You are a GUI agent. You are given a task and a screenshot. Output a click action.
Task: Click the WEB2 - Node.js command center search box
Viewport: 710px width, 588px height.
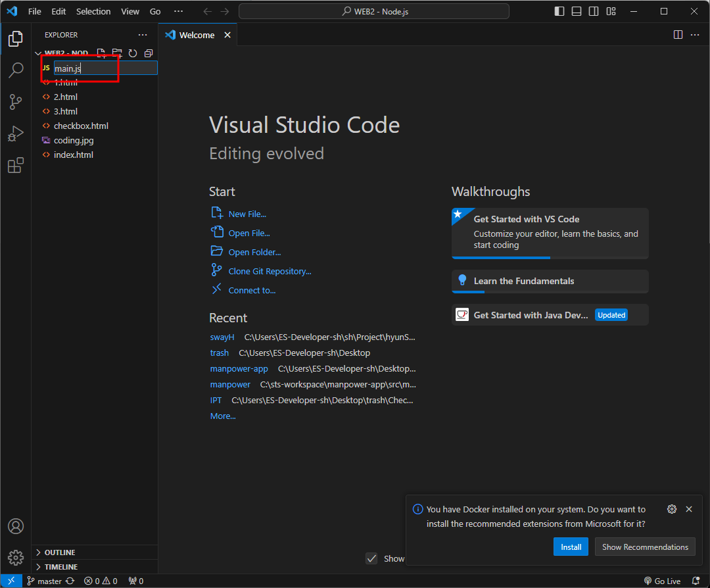pyautogui.click(x=374, y=11)
